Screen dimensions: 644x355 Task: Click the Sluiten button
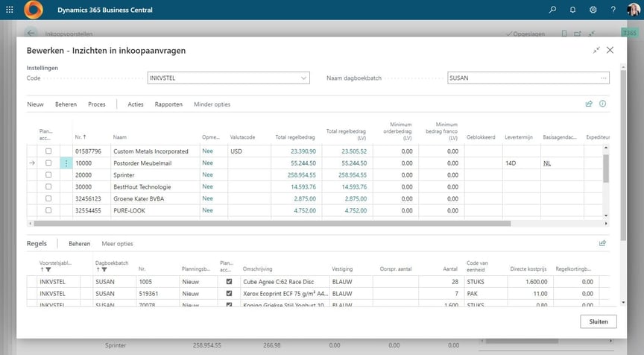[x=599, y=321]
